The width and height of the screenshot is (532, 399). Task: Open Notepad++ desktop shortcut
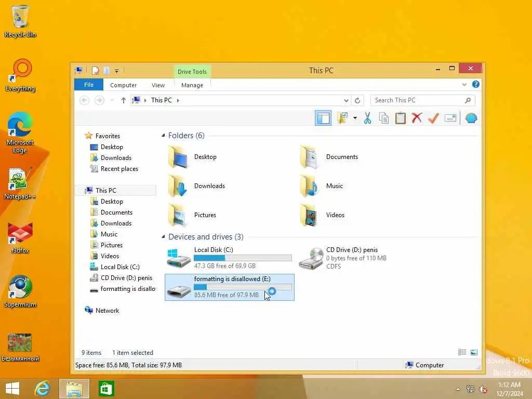tap(19, 183)
